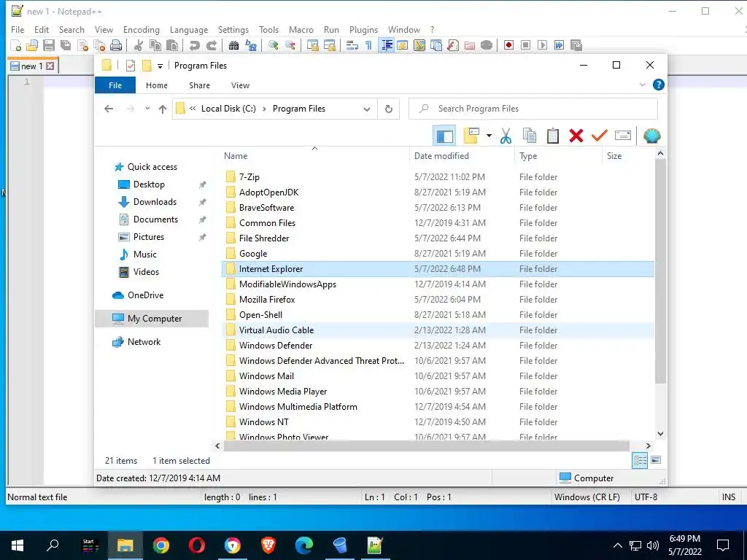747x560 pixels.
Task: Select Downloads in Quick access
Action: (x=155, y=202)
